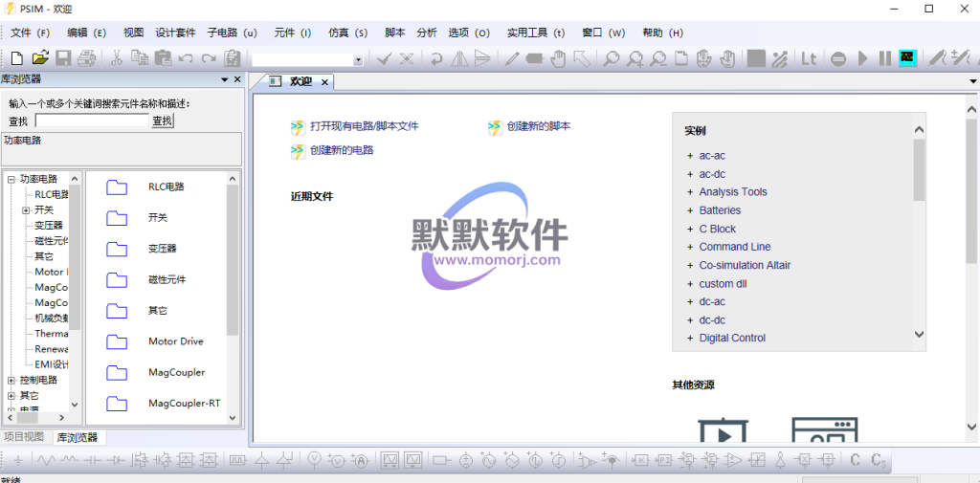
Task: Run LTspice simulation via Lt icon
Action: click(809, 58)
